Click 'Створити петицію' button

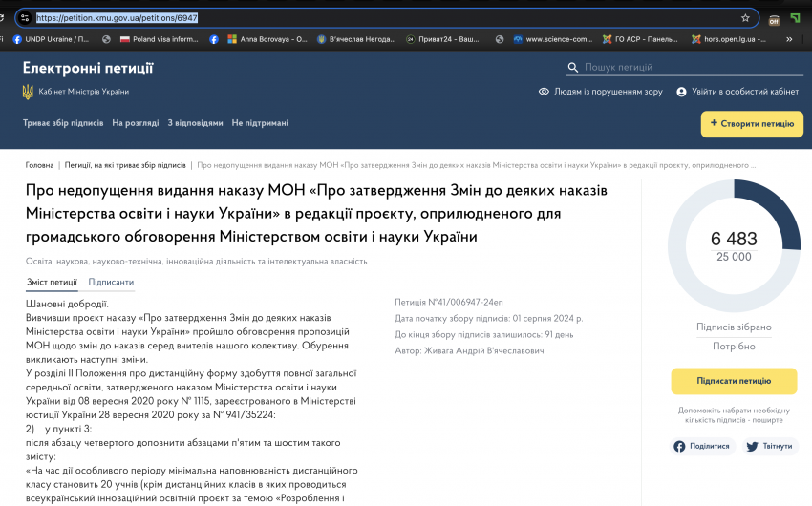click(x=752, y=124)
